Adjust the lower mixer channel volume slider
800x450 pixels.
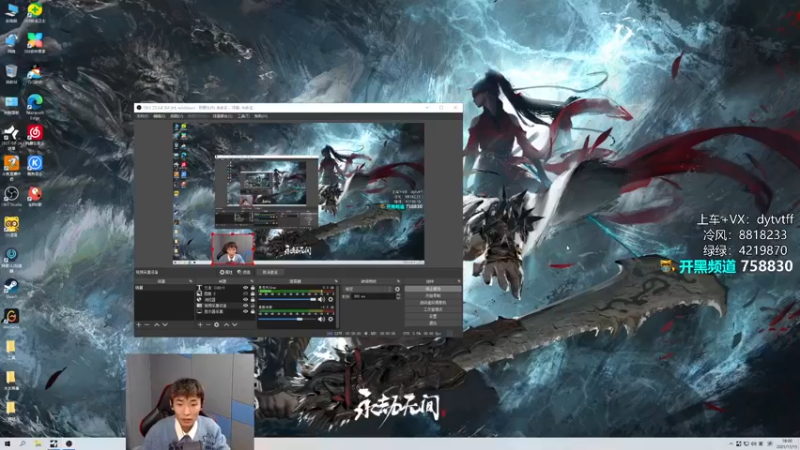click(x=287, y=319)
